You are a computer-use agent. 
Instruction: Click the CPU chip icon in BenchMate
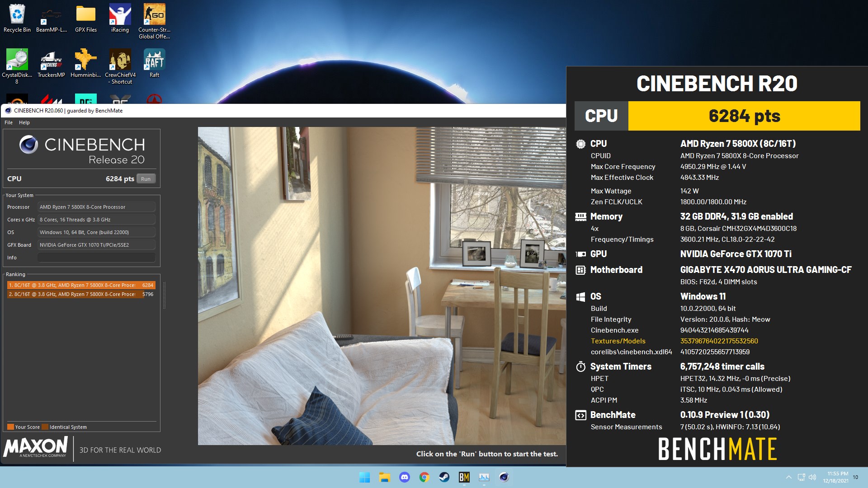pos(580,144)
